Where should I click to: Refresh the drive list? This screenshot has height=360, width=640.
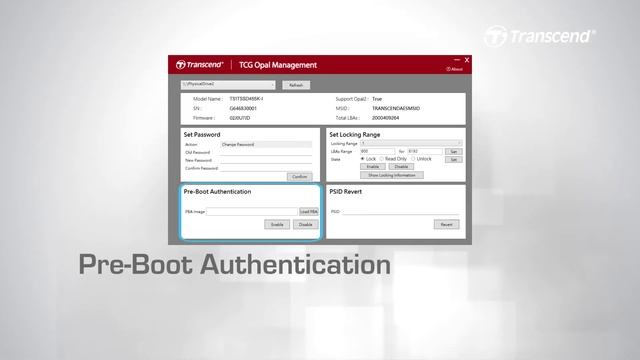(296, 85)
